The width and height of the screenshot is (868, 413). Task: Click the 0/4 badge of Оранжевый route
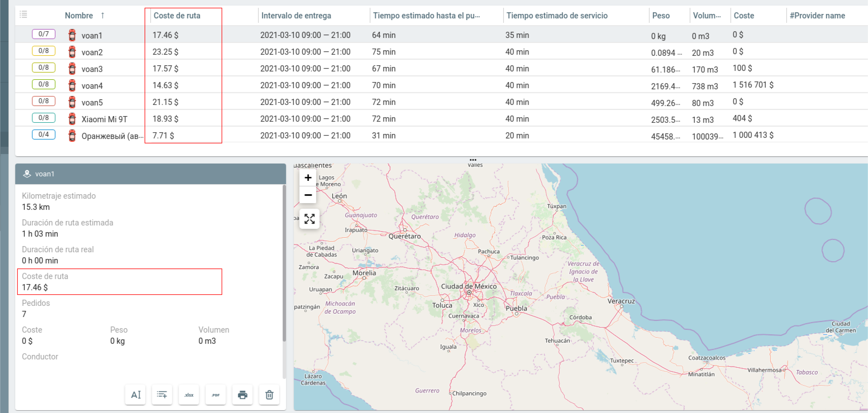pos(44,135)
